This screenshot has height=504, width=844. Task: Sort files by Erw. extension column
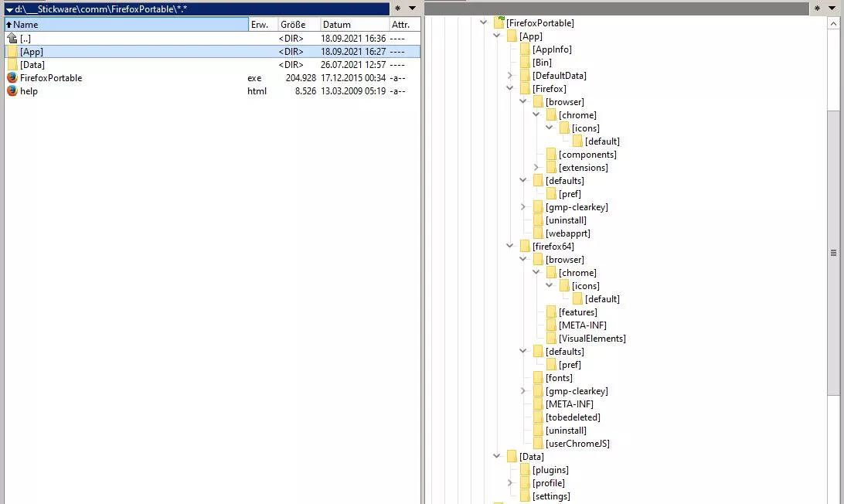pos(263,24)
